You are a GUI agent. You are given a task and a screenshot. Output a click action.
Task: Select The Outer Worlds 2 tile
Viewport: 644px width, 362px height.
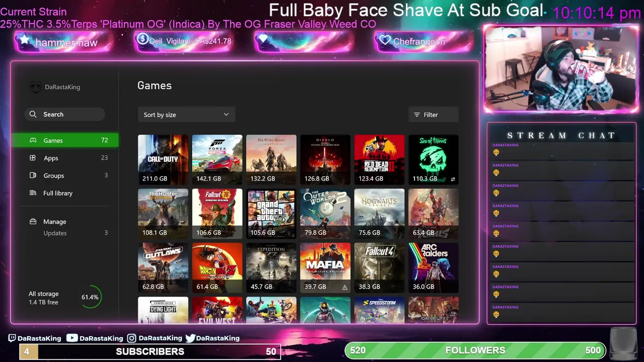pyautogui.click(x=325, y=214)
